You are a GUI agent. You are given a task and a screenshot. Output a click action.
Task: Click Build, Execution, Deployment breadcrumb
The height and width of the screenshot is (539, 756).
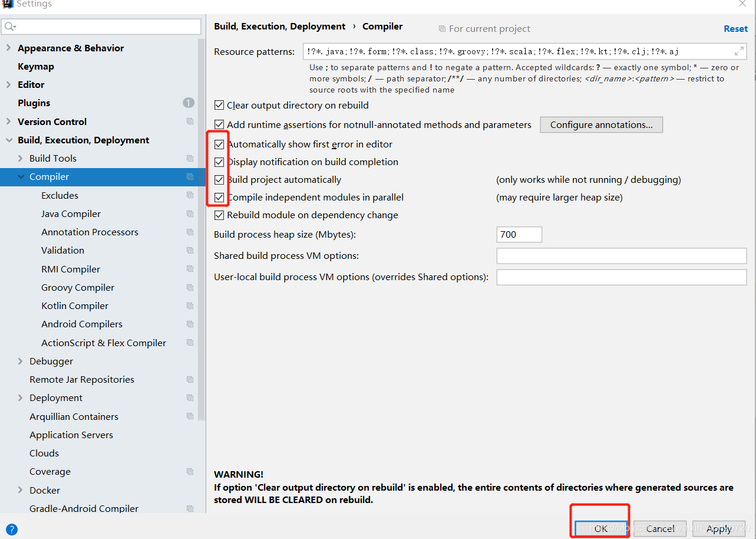click(279, 27)
